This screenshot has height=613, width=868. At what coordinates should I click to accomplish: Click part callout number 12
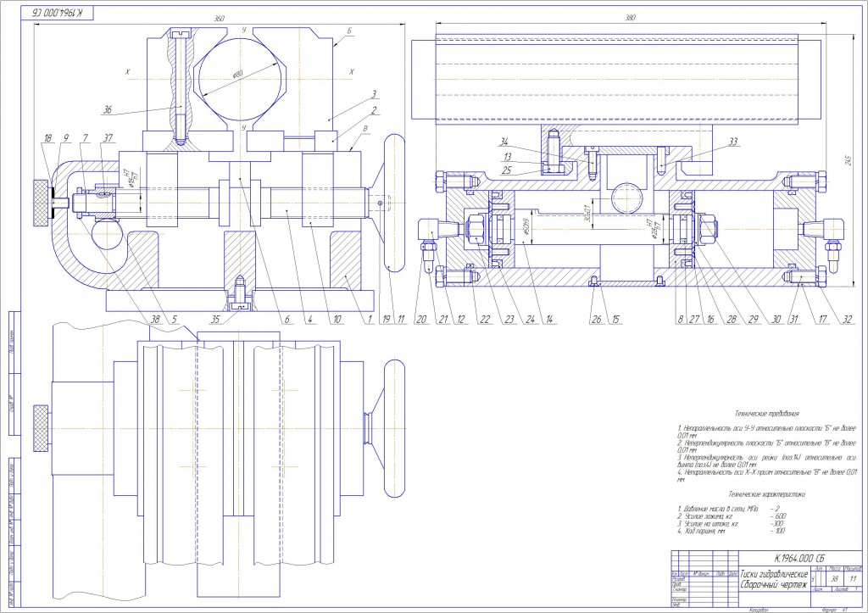[460, 320]
